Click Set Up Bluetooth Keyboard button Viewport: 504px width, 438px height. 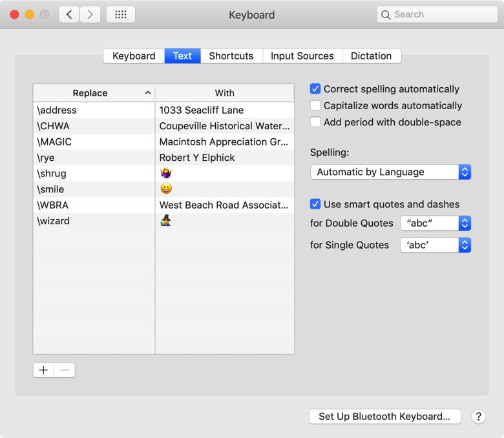[384, 417]
